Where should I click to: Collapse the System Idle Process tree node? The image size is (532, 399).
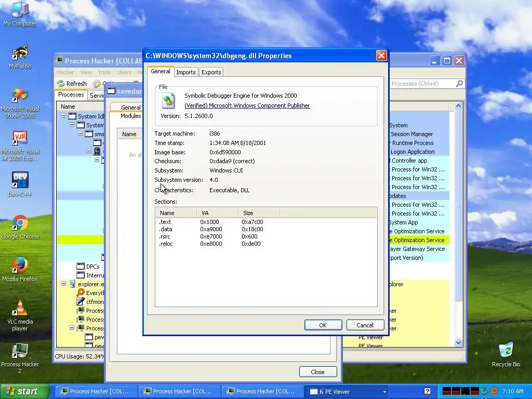point(63,116)
